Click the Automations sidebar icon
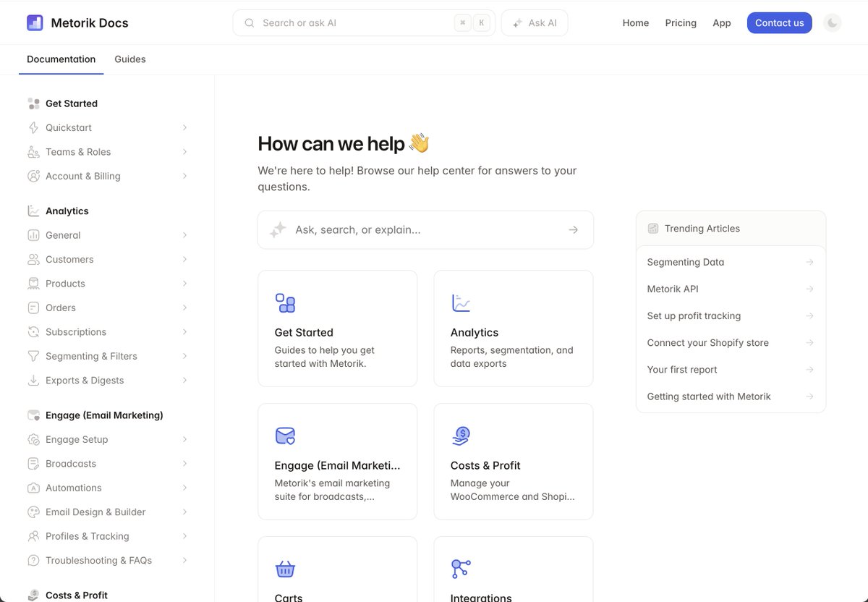 (33, 488)
